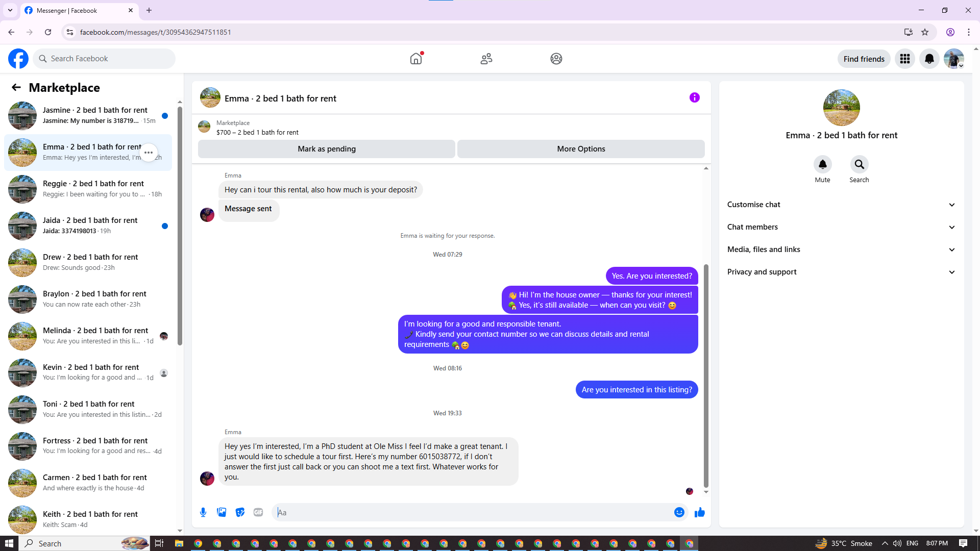Open the Friends icon in top navigation

(486, 59)
